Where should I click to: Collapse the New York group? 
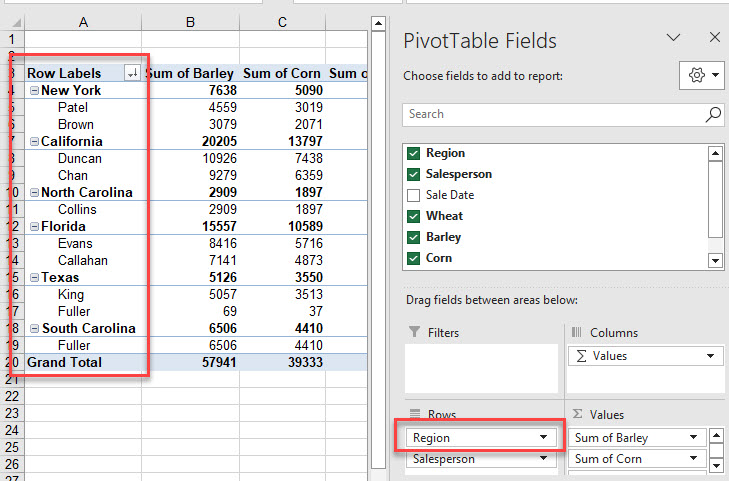coord(35,91)
